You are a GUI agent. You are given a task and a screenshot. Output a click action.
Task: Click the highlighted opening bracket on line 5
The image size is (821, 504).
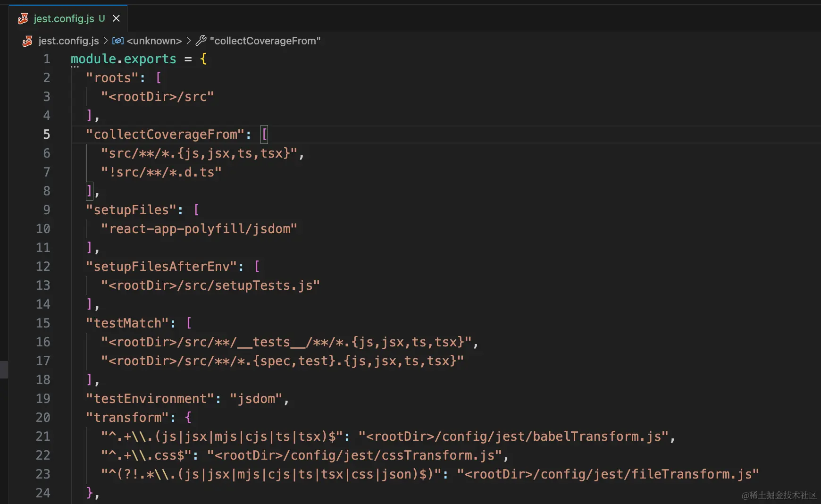point(264,134)
